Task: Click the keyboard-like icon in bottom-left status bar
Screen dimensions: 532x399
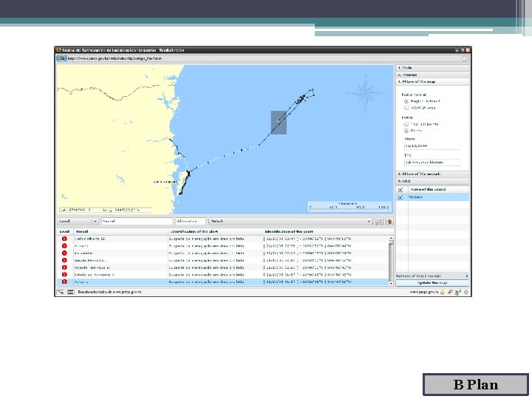Action: (71, 292)
